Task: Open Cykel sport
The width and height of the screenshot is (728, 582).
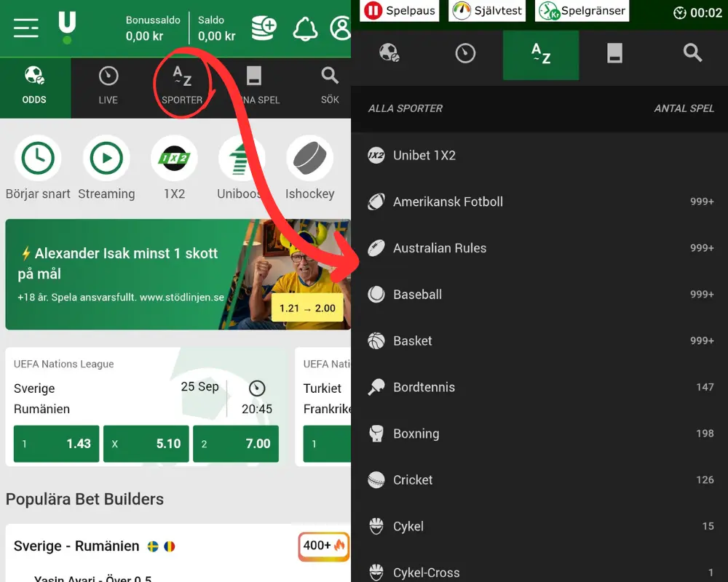Action: [x=539, y=526]
